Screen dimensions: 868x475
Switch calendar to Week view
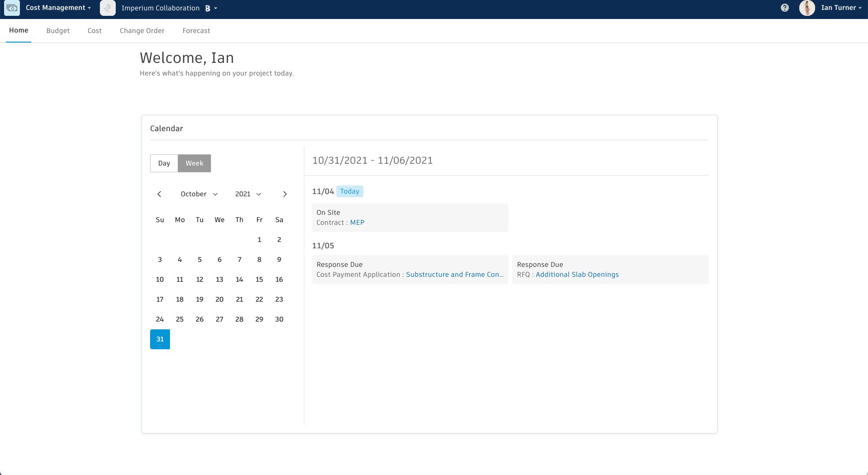[x=194, y=163]
